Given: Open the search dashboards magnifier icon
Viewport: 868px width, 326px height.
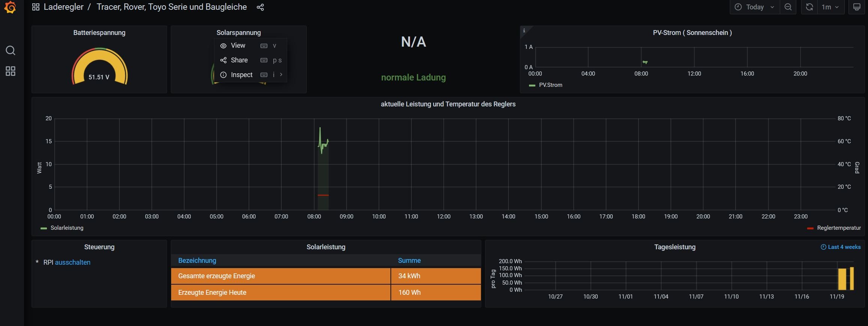Looking at the screenshot, I should point(11,50).
